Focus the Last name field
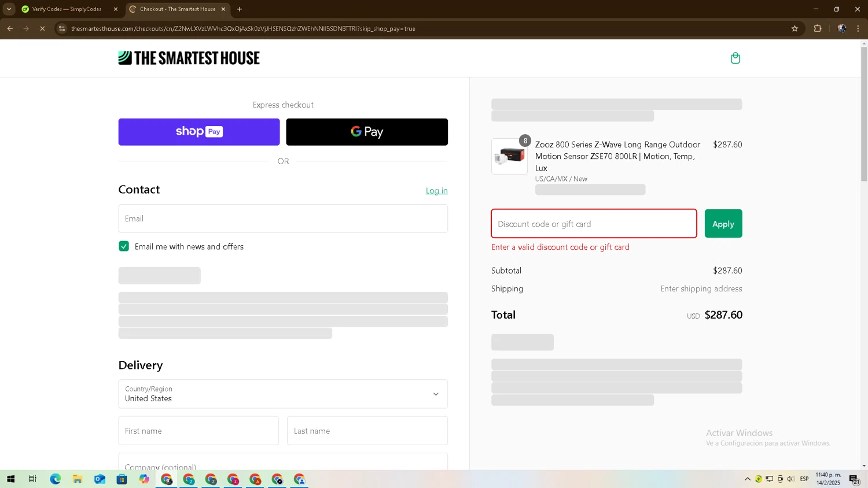868x488 pixels. tap(367, 431)
